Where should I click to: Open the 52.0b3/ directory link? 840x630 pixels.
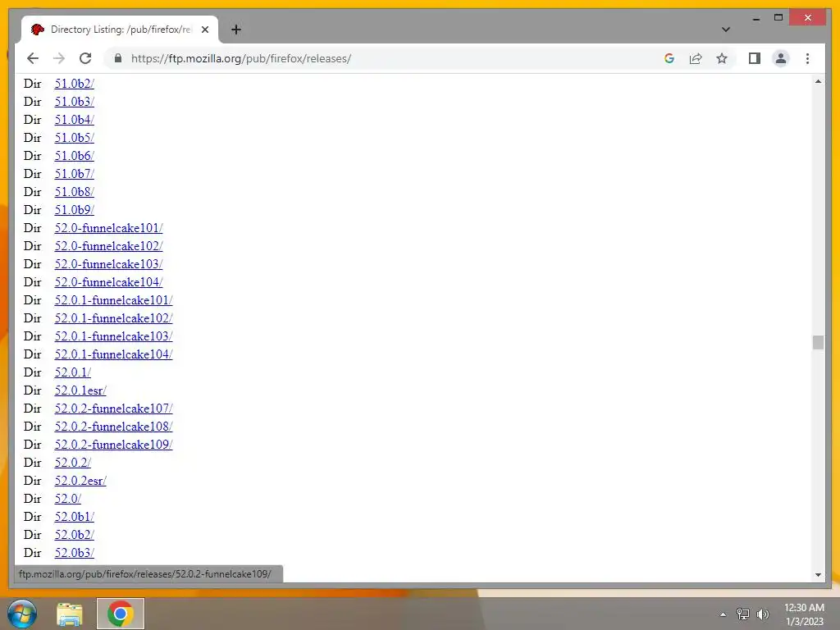[74, 553]
